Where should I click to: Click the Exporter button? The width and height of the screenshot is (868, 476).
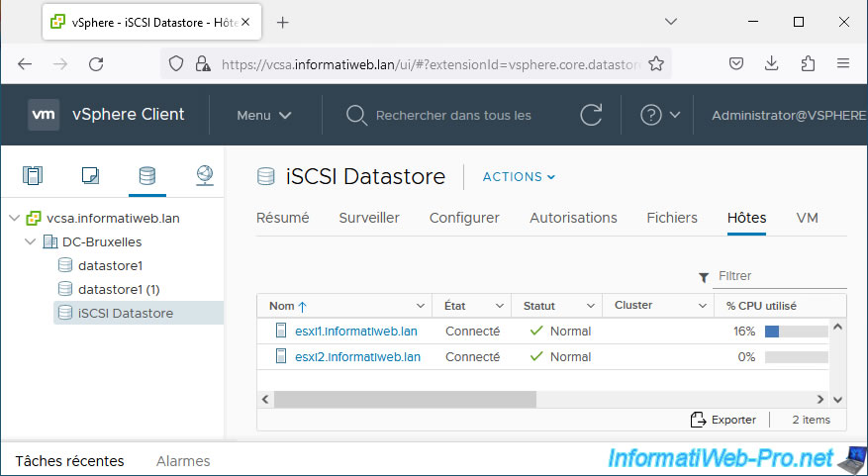(723, 420)
